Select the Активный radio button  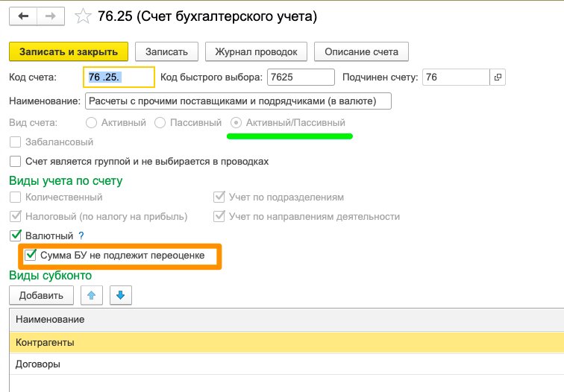[91, 123]
